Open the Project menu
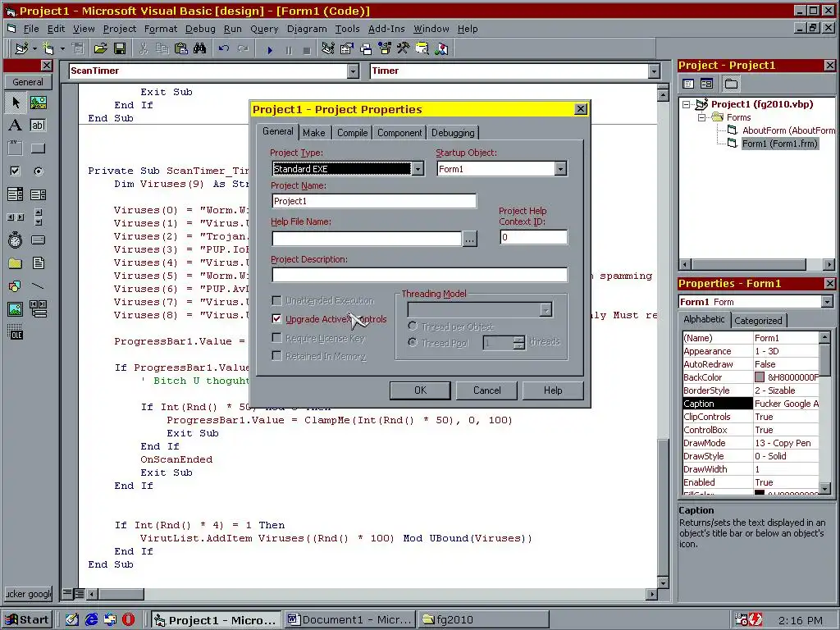The width and height of the screenshot is (840, 630). click(120, 29)
